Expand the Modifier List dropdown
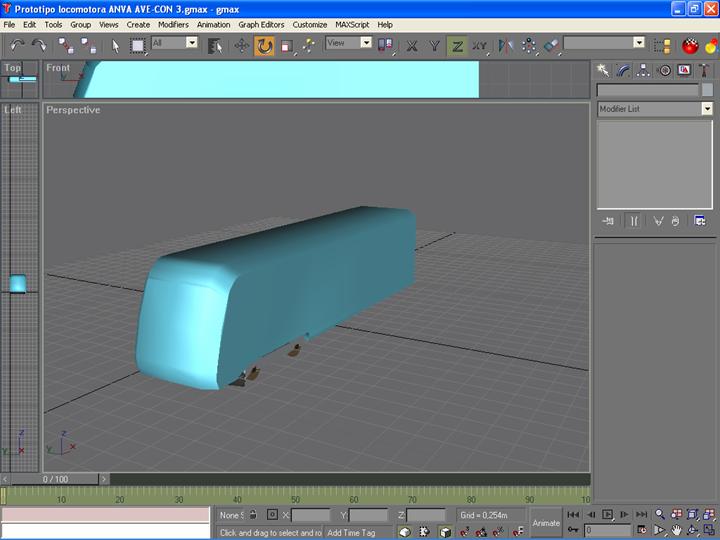720x540 pixels. click(707, 109)
